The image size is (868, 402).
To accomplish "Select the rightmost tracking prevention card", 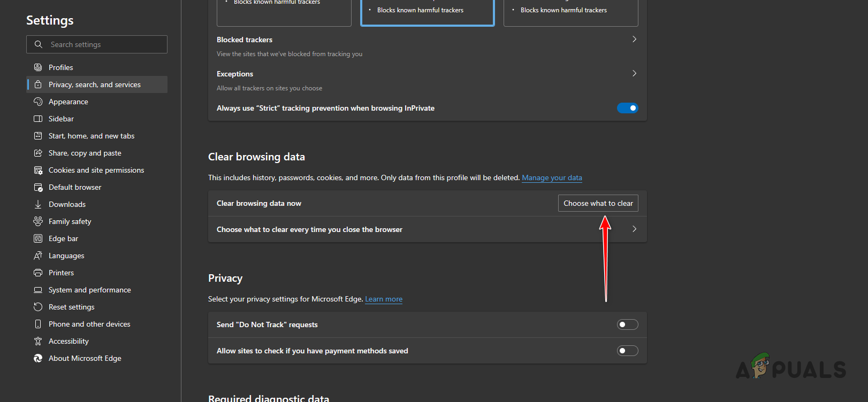I will 570,12.
